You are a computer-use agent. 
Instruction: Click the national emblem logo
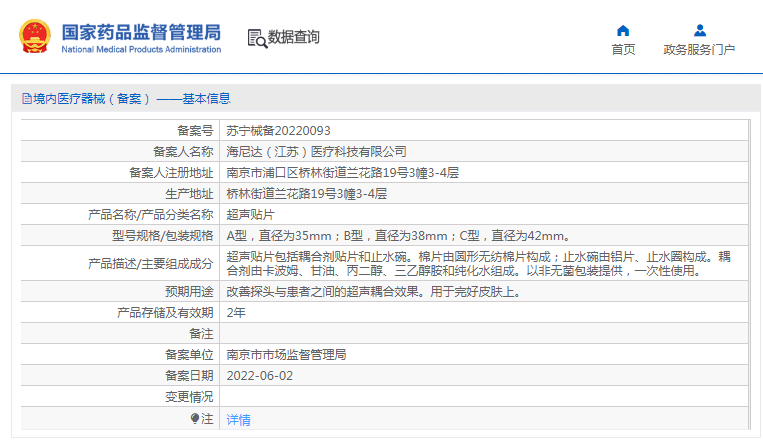pyautogui.click(x=35, y=36)
